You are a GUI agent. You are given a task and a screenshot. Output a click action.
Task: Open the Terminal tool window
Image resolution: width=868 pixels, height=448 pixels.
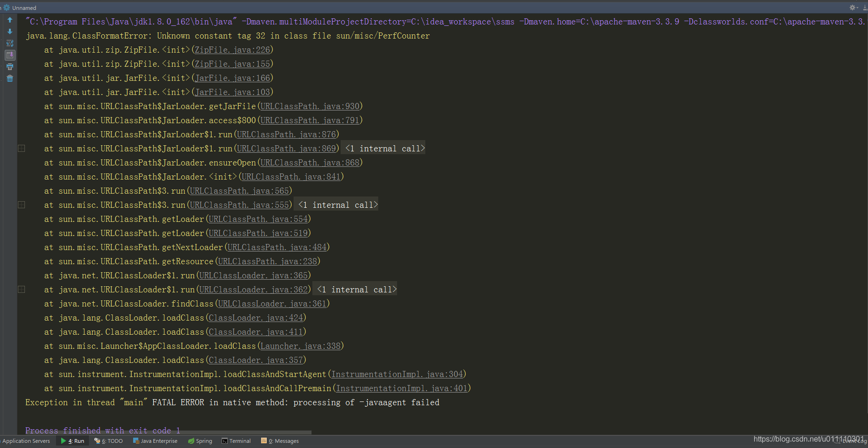[236, 441]
